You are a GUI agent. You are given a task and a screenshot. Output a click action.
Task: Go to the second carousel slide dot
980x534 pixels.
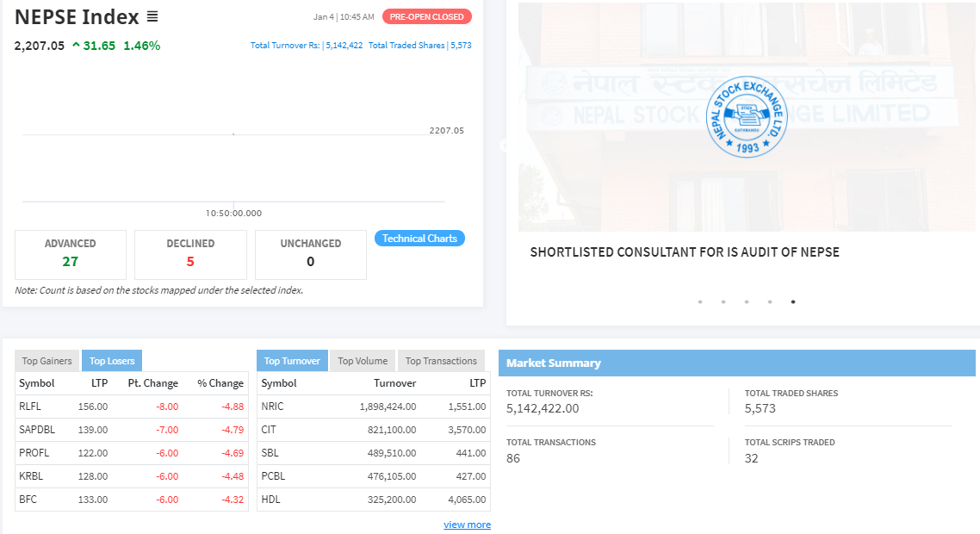pyautogui.click(x=723, y=302)
